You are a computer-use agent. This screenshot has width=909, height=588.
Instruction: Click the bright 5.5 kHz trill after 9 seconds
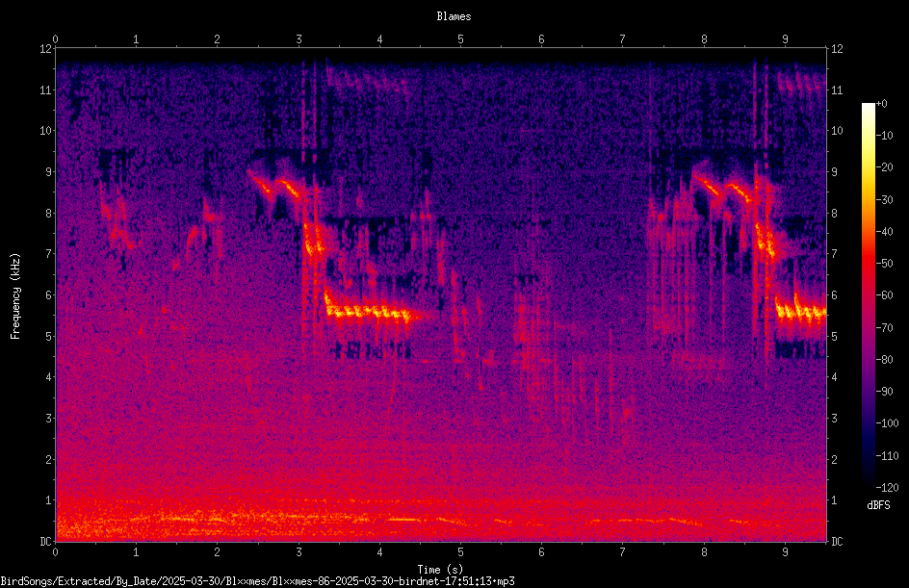coord(801,312)
